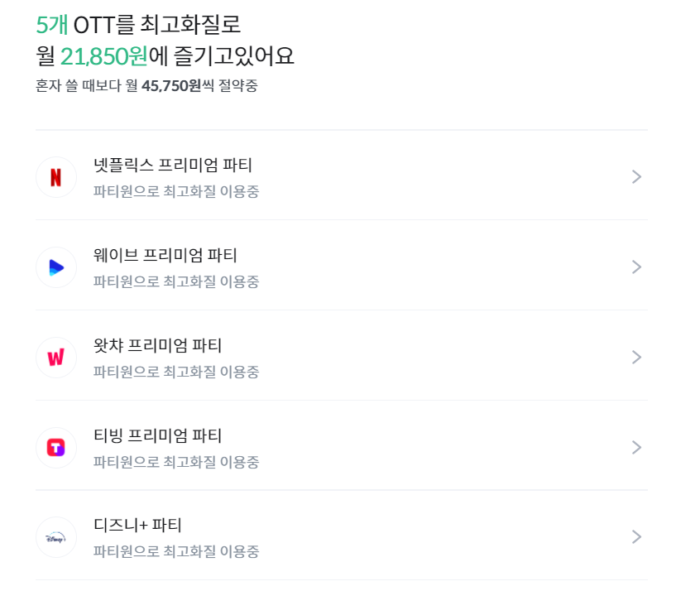
Task: Open the 넷플릭스 프리미엄 파티 entry
Action: 174,166
